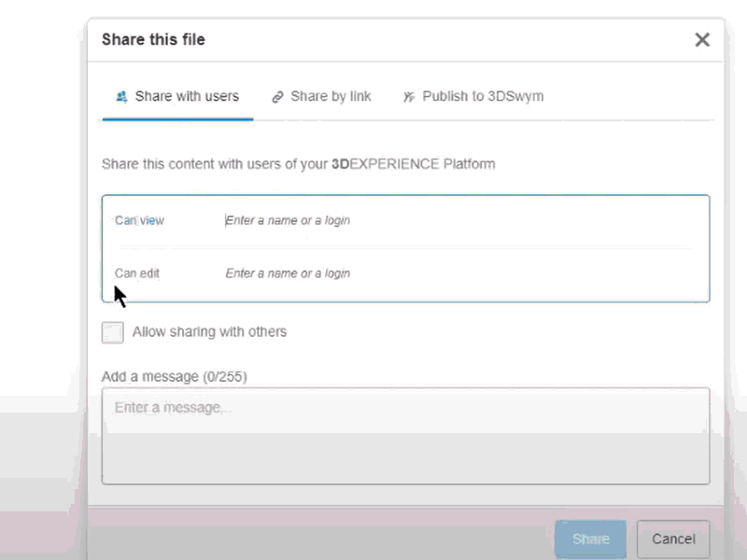Open the Can edit permission dropdown
Screen dimensions: 747x560
click(136, 273)
